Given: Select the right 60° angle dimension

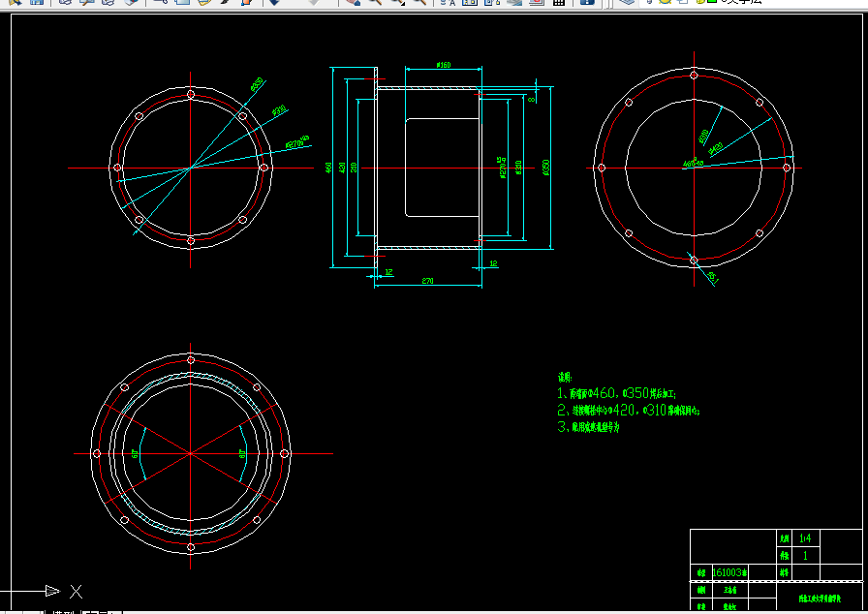Looking at the screenshot, I should [241, 454].
